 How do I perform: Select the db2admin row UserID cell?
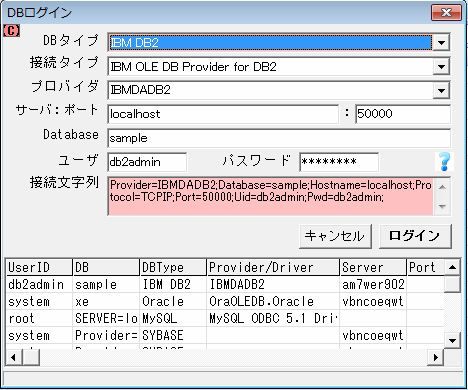click(39, 285)
